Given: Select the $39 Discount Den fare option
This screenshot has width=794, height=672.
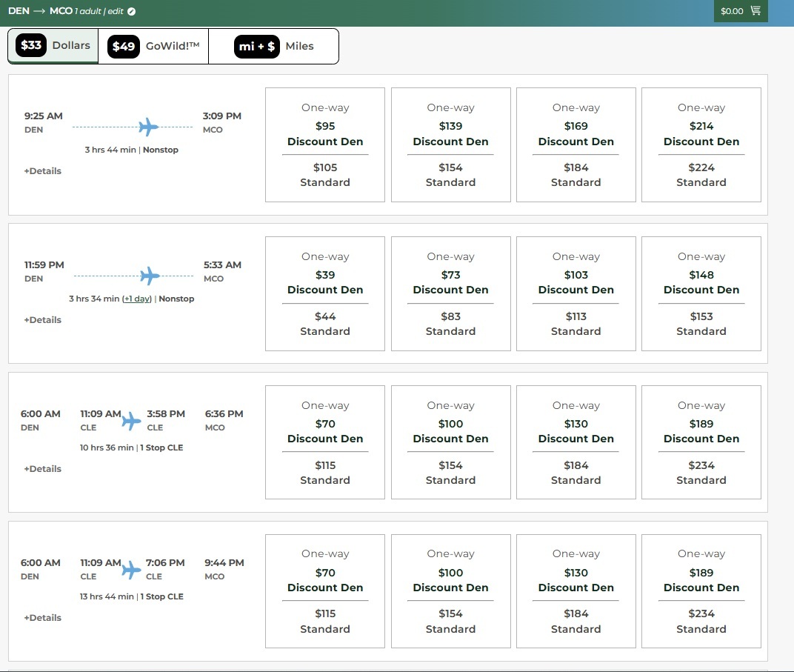Looking at the screenshot, I should click(x=325, y=293).
